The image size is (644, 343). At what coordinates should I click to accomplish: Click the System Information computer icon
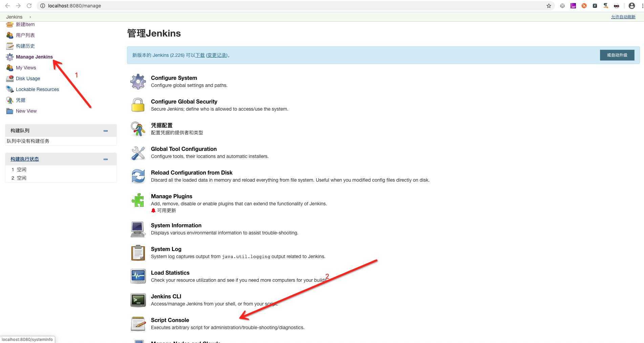138,229
